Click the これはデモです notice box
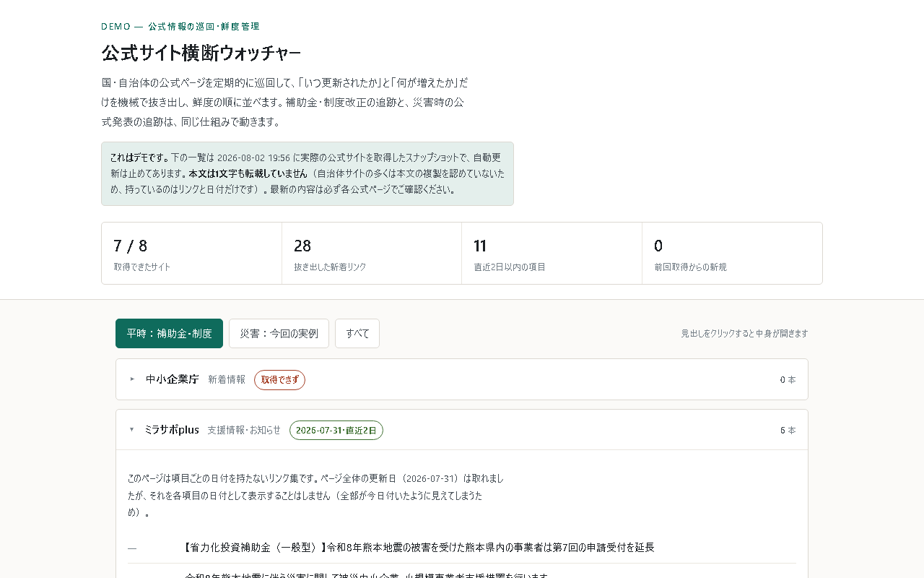The height and width of the screenshot is (578, 924). pos(308,174)
